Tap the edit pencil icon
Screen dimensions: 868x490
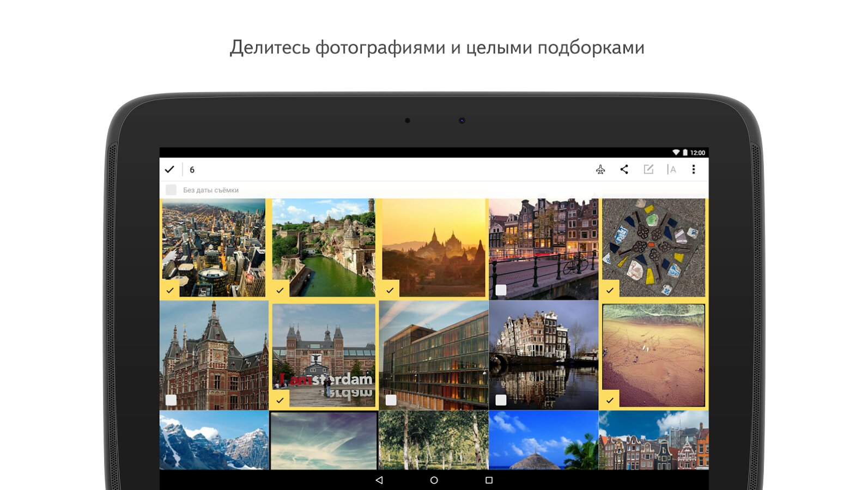pos(648,170)
